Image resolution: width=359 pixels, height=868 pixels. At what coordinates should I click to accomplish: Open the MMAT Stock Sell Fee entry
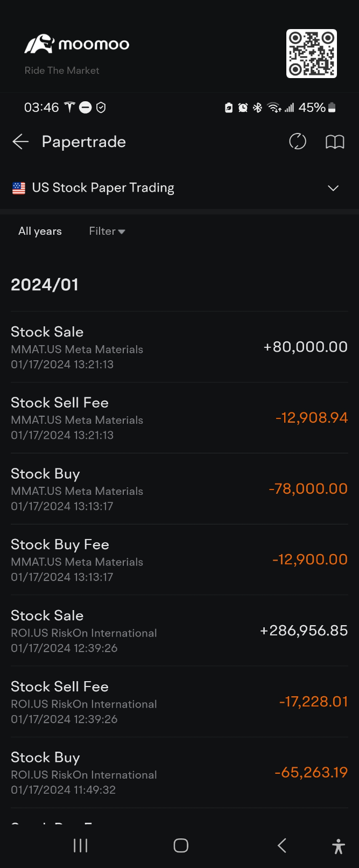click(179, 418)
